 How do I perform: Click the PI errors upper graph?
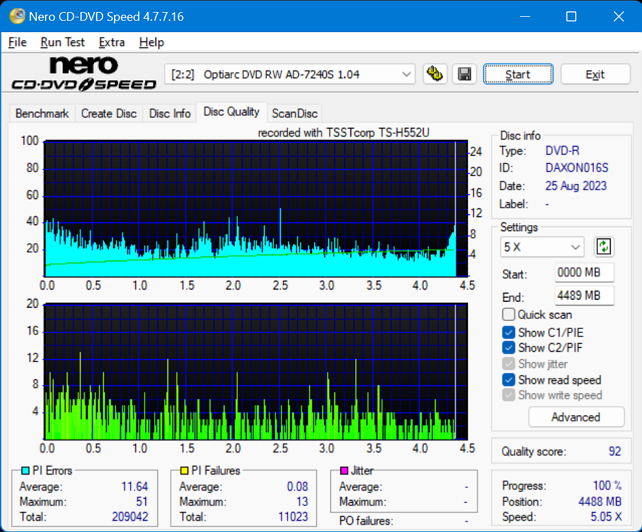point(255,208)
